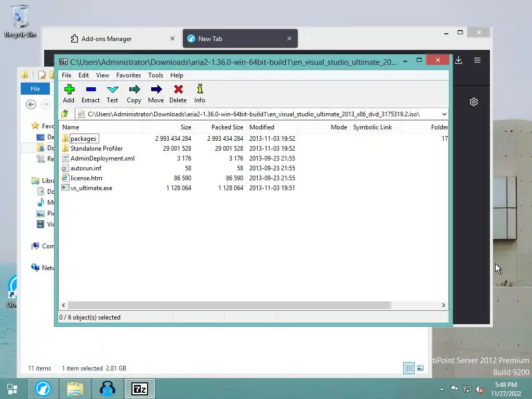Switch Explorer to Details view icon
Screen dimensions: 532x399
tap(409, 368)
